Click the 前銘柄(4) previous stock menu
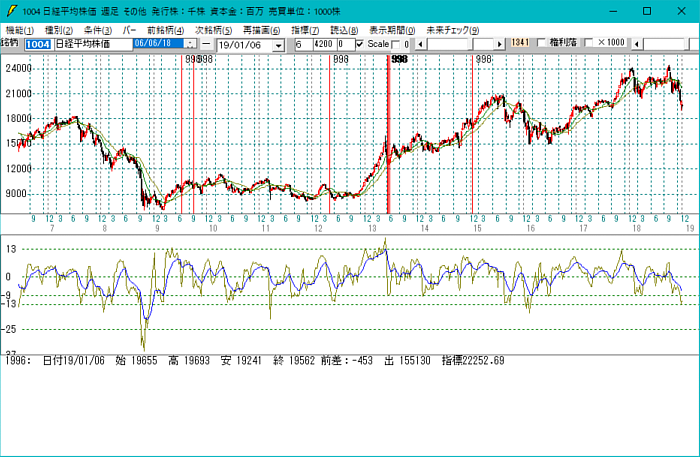 165,31
